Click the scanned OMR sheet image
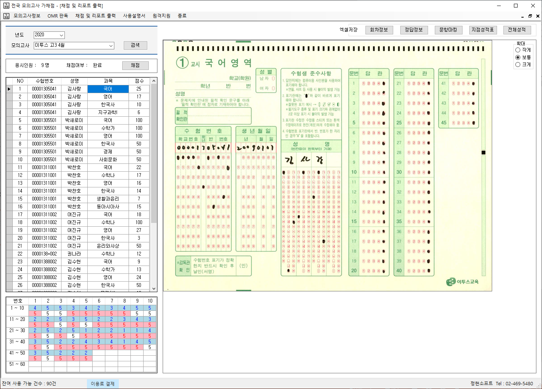This screenshot has width=542, height=389. coord(327,166)
